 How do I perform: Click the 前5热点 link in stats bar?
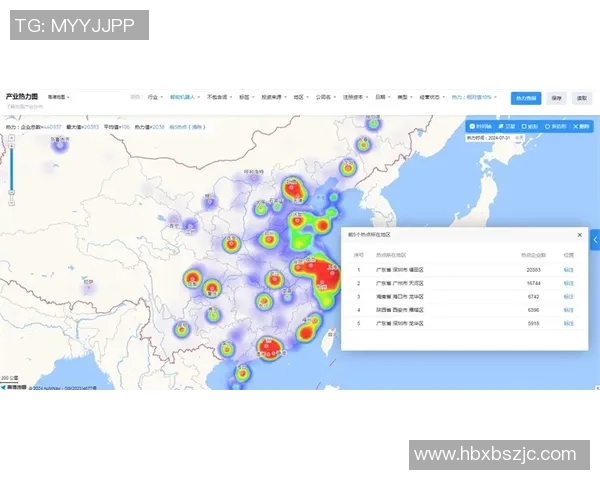coord(187,128)
